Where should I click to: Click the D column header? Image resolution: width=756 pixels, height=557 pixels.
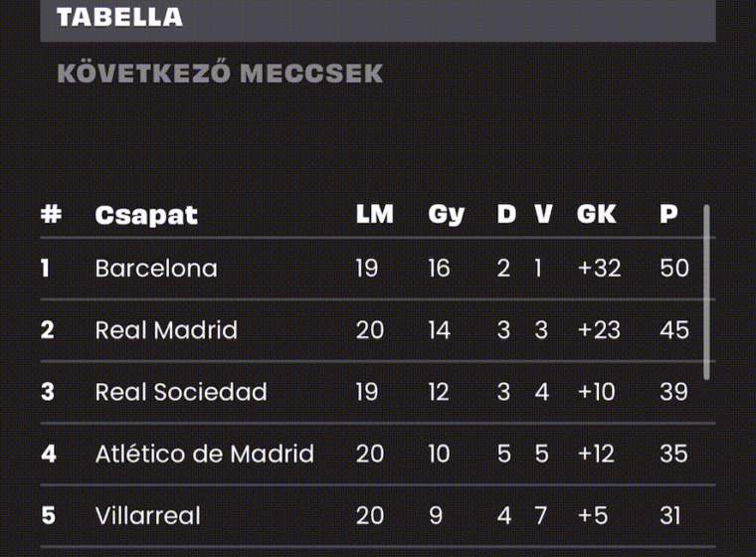(506, 214)
